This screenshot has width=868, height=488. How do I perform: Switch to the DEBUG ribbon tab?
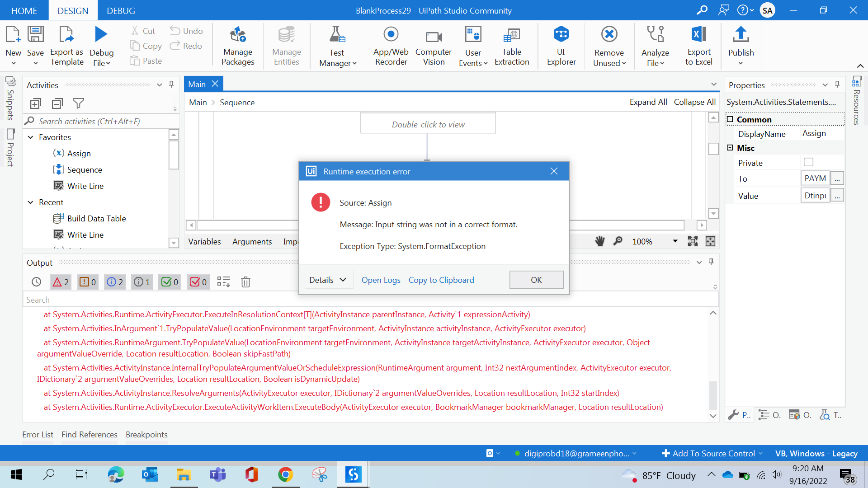click(x=121, y=10)
